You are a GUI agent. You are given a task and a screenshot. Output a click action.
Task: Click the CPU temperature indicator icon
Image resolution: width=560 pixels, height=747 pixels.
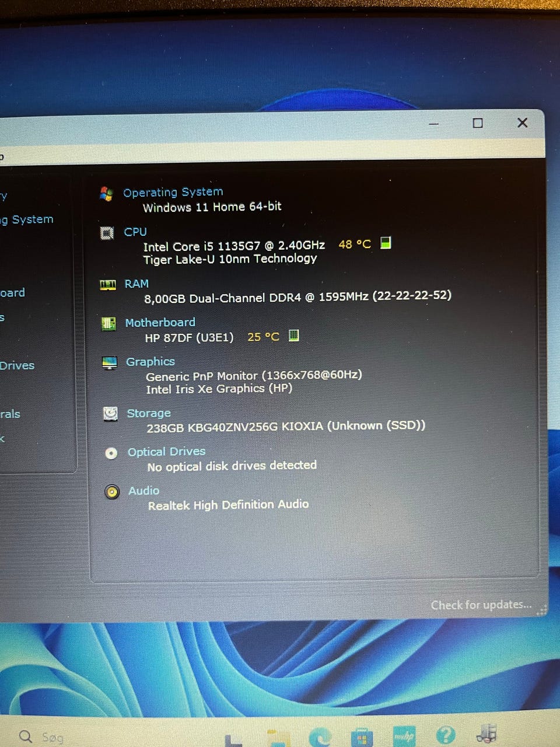point(386,242)
